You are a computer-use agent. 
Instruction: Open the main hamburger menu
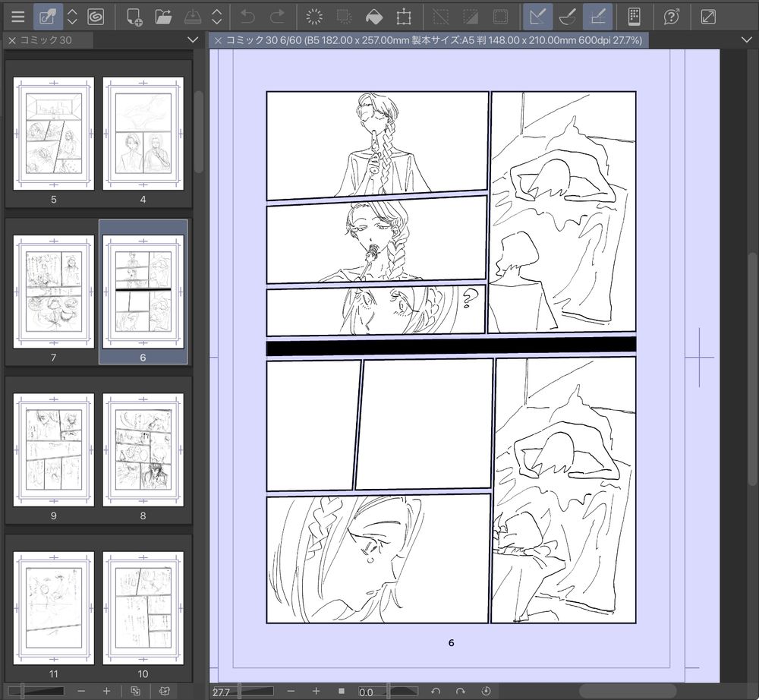(x=18, y=17)
